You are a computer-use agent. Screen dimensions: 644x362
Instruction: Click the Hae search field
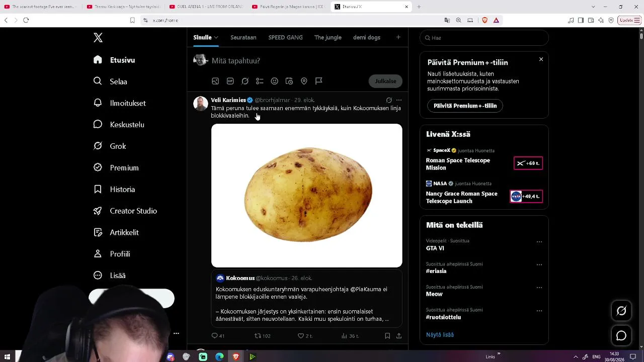pyautogui.click(x=484, y=38)
